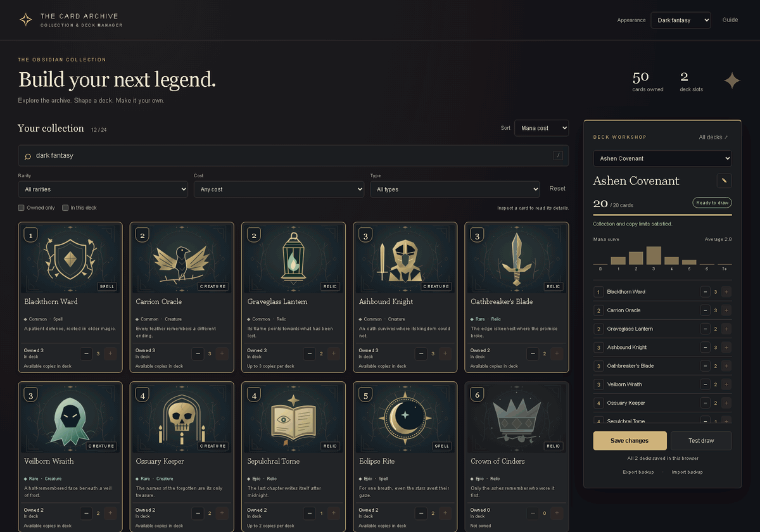This screenshot has width=760, height=532.
Task: Open the All decks link
Action: pyautogui.click(x=713, y=137)
